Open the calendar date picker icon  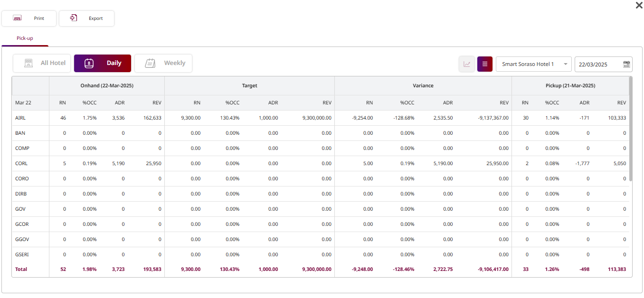(x=626, y=64)
